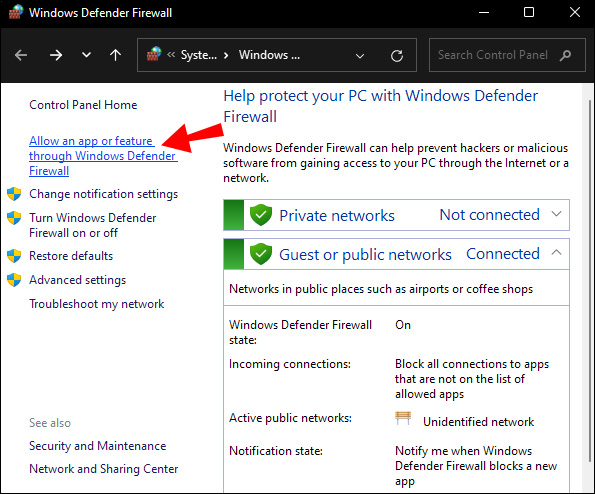The height and width of the screenshot is (494, 595).
Task: Collapse the Guest or public networks chevron
Action: pos(556,252)
